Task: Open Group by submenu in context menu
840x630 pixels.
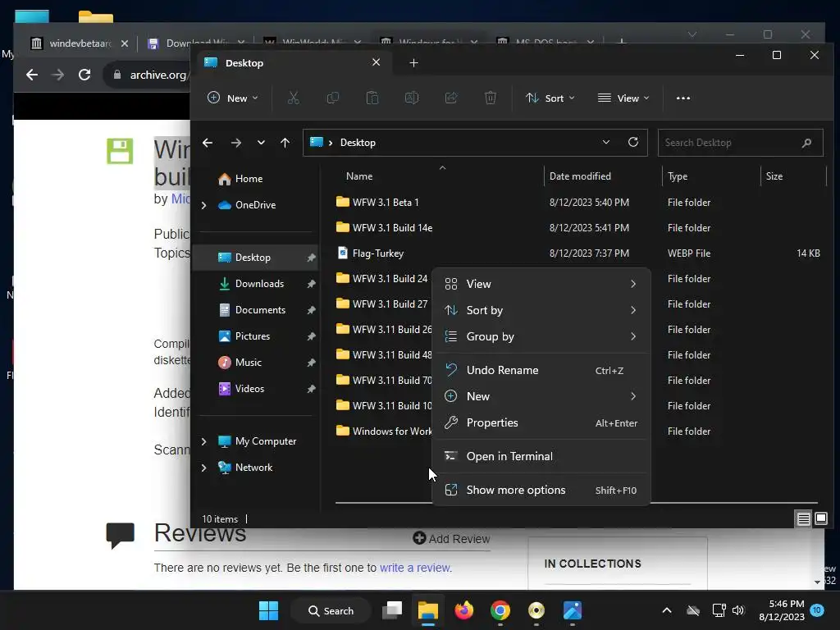Action: point(541,336)
